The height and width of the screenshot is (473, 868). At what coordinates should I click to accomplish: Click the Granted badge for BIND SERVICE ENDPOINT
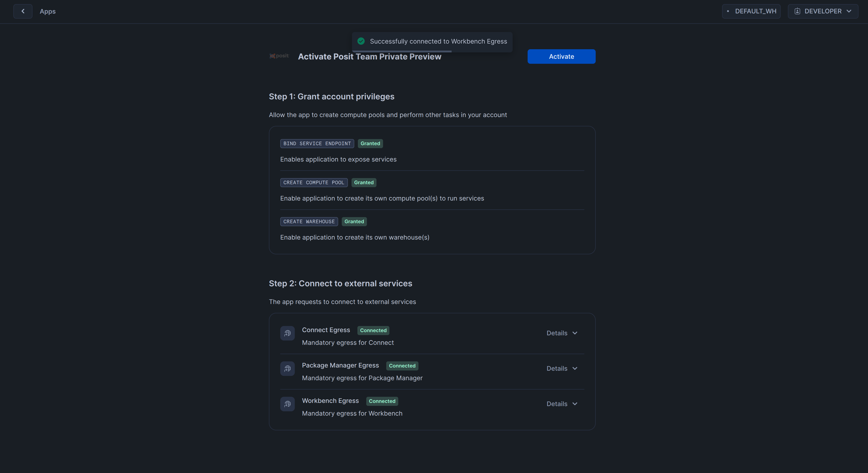pyautogui.click(x=370, y=144)
